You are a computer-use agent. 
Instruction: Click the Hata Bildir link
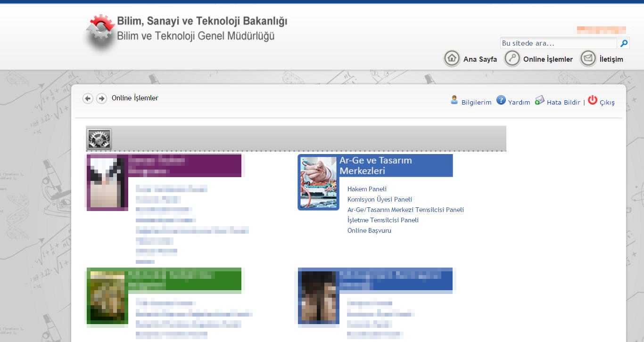(x=563, y=102)
